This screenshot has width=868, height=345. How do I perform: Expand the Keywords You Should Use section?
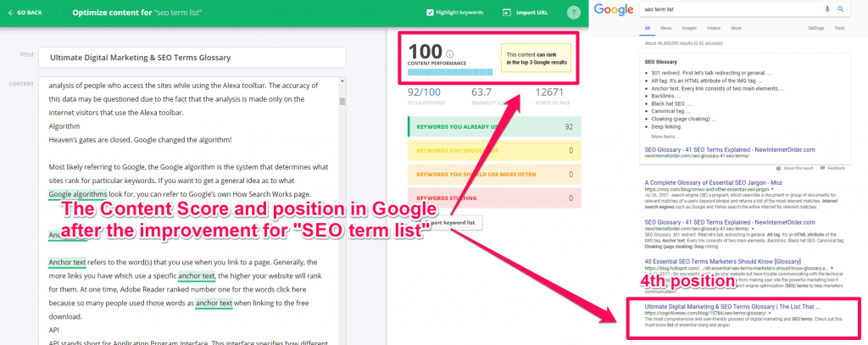[494, 150]
